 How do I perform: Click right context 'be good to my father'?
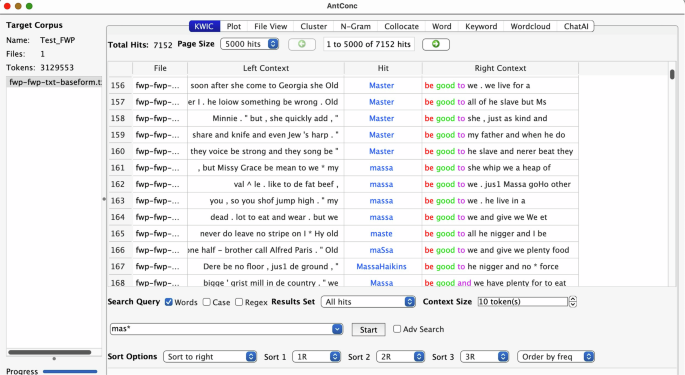pyautogui.click(x=495, y=135)
